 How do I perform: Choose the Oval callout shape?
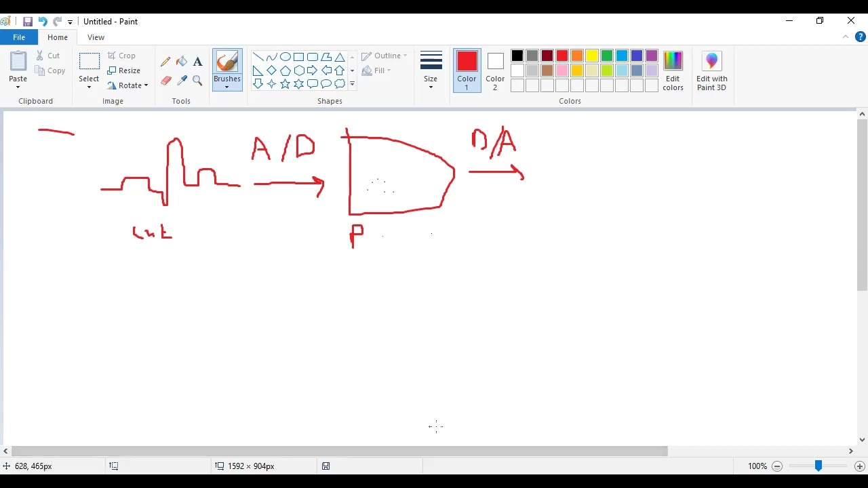[x=325, y=84]
